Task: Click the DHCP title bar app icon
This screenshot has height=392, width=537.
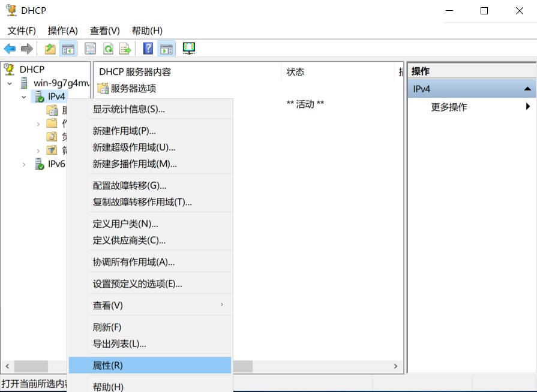Action: pyautogui.click(x=11, y=10)
